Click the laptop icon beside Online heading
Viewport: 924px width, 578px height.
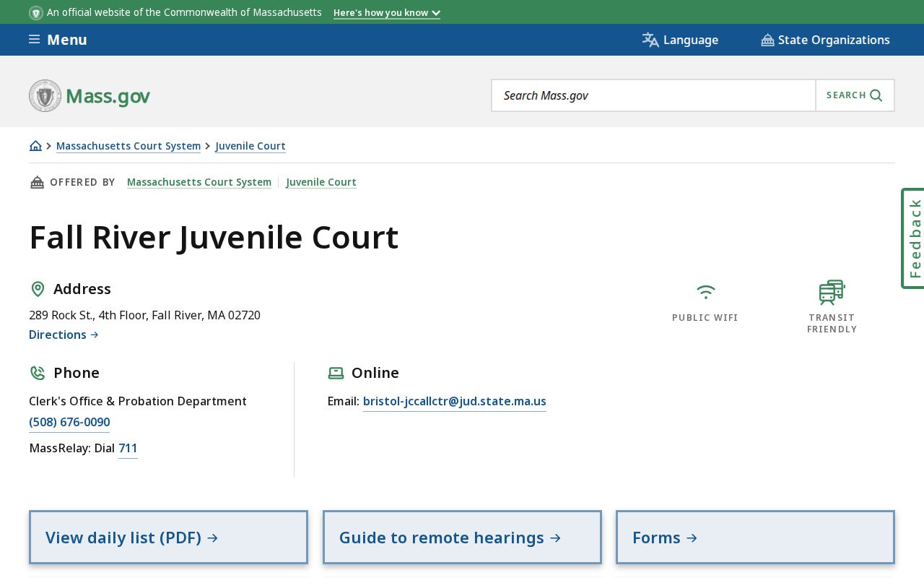(336, 373)
